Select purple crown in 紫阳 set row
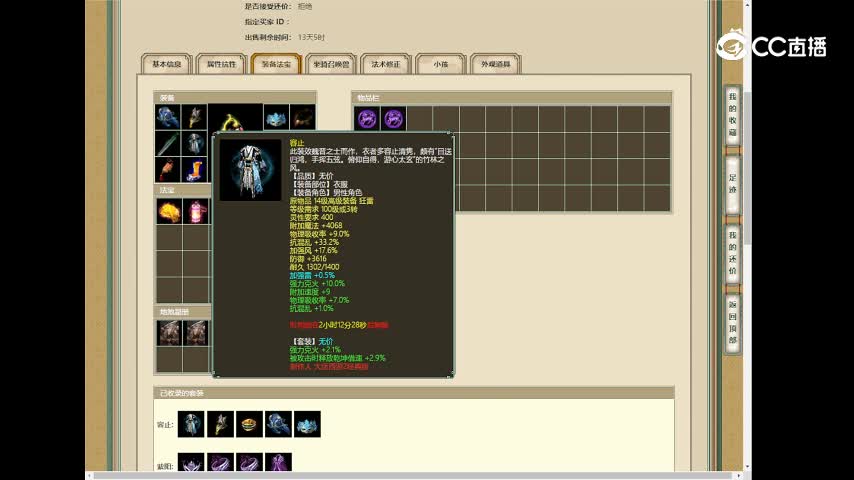Screen dimensions: 854x480 191,462
